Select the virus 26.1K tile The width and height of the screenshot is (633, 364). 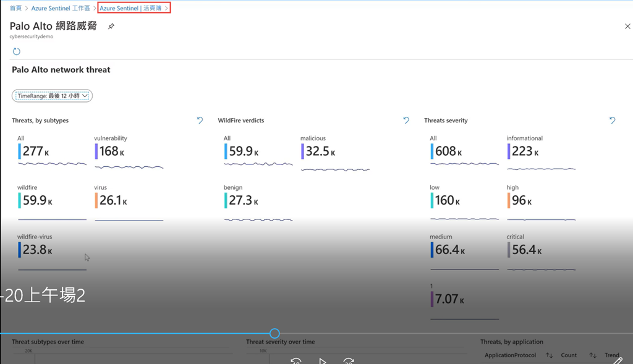point(129,201)
